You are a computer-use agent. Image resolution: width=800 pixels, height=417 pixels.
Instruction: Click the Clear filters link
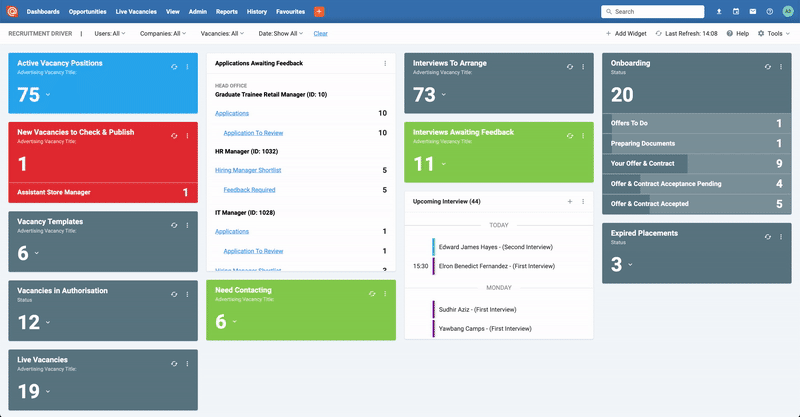[x=320, y=34]
